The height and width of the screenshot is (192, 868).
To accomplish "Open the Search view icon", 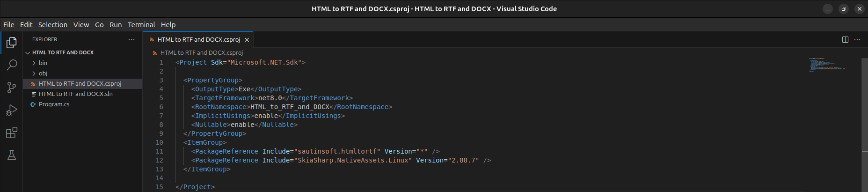I will pos(12,65).
